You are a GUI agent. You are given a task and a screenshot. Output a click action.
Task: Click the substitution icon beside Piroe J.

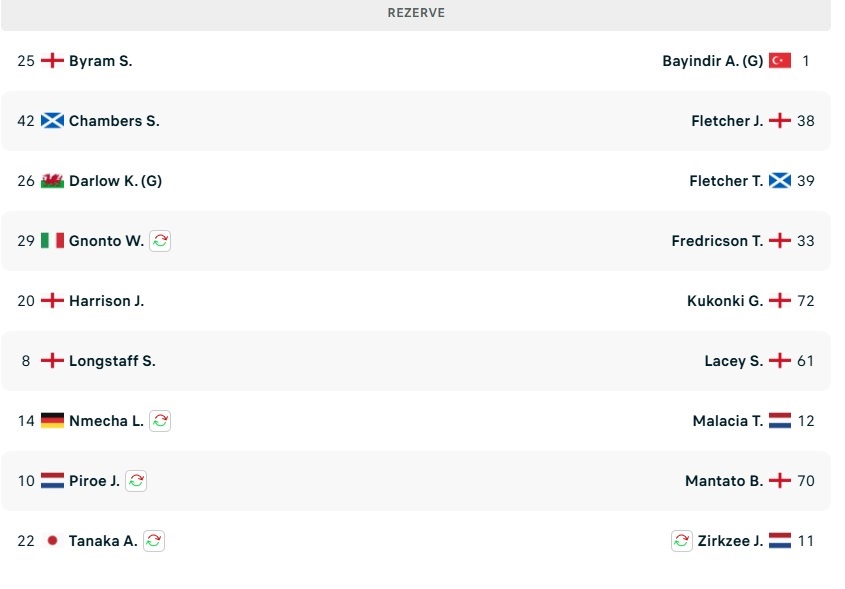(x=136, y=481)
